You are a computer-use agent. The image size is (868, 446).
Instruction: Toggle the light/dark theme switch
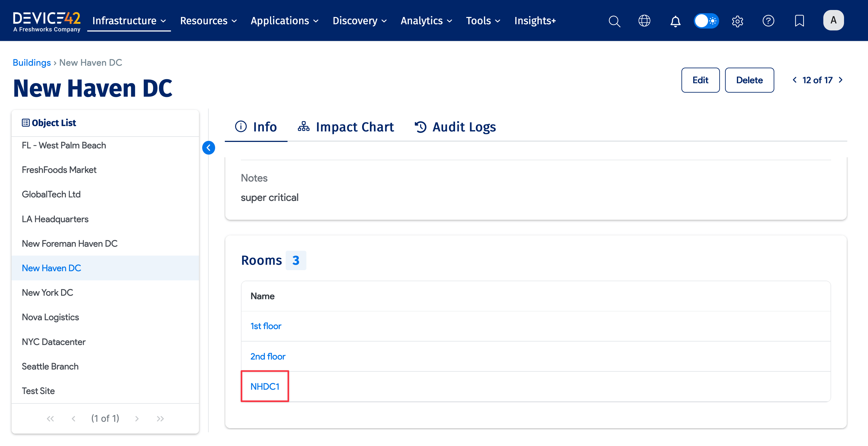point(706,21)
